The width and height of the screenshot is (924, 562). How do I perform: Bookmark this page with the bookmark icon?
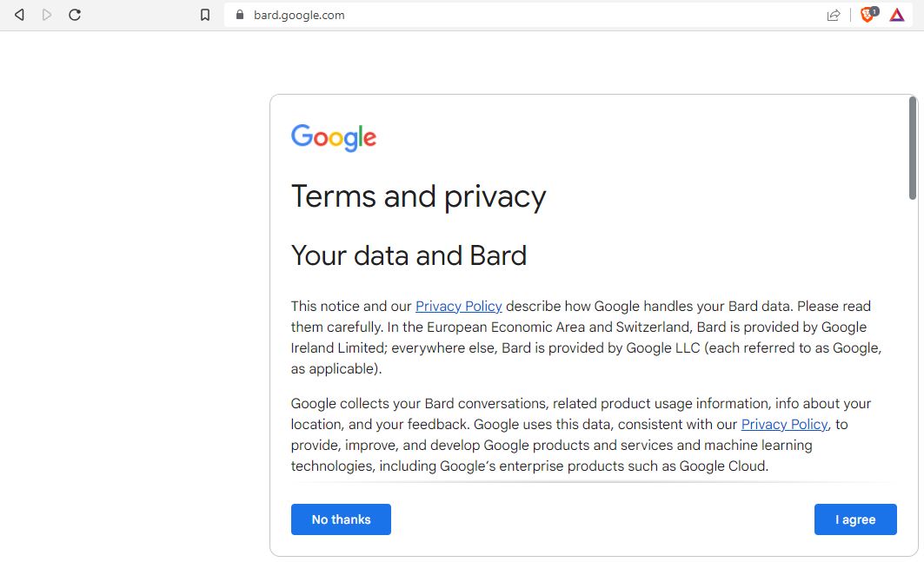[x=205, y=15]
